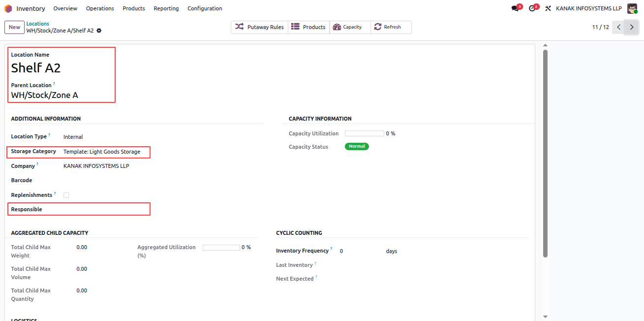Click the Capacity Utilization progress bar
The height and width of the screenshot is (321, 644).
(x=364, y=133)
